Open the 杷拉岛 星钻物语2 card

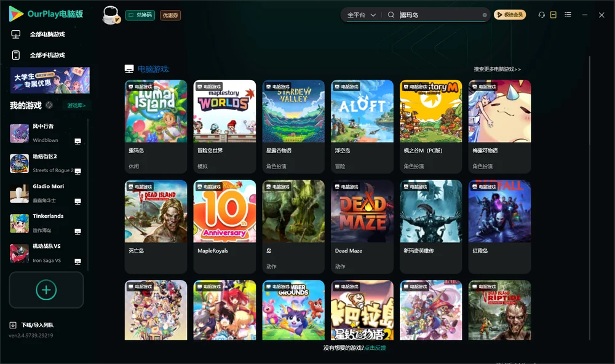(x=362, y=310)
